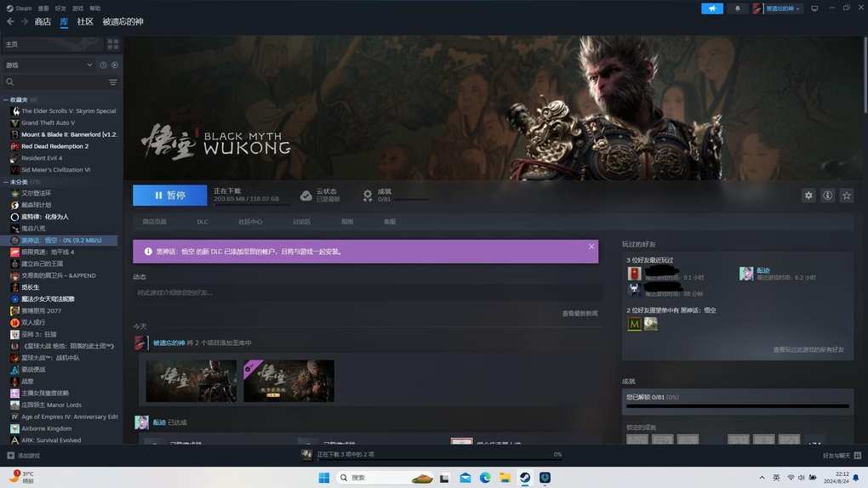Open the game info circle icon
The width and height of the screenshot is (868, 488).
pos(828,196)
